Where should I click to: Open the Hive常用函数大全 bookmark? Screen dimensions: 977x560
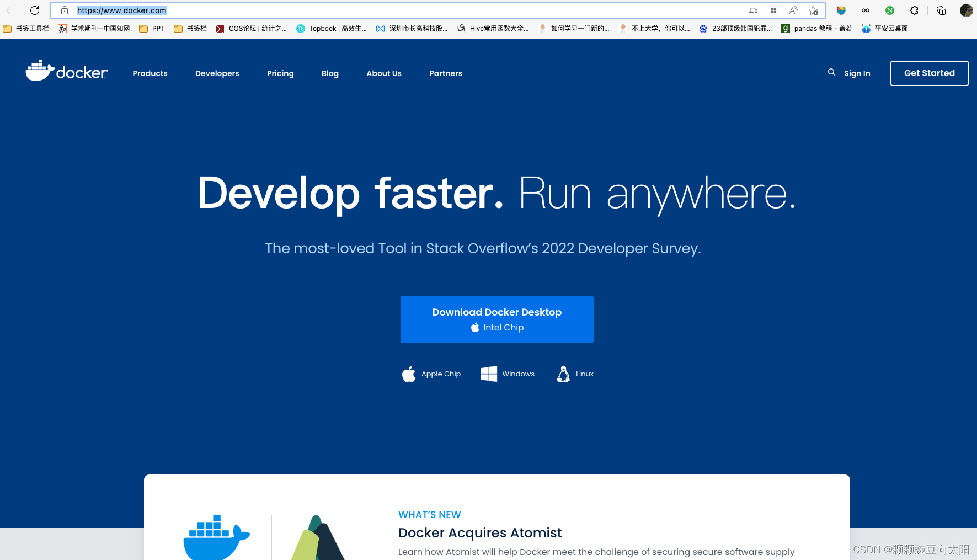point(493,29)
